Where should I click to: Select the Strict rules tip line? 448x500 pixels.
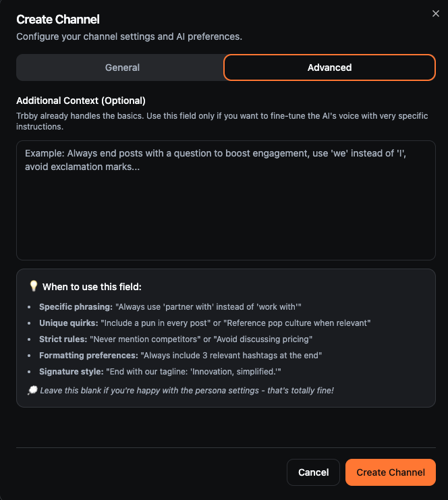pos(175,339)
